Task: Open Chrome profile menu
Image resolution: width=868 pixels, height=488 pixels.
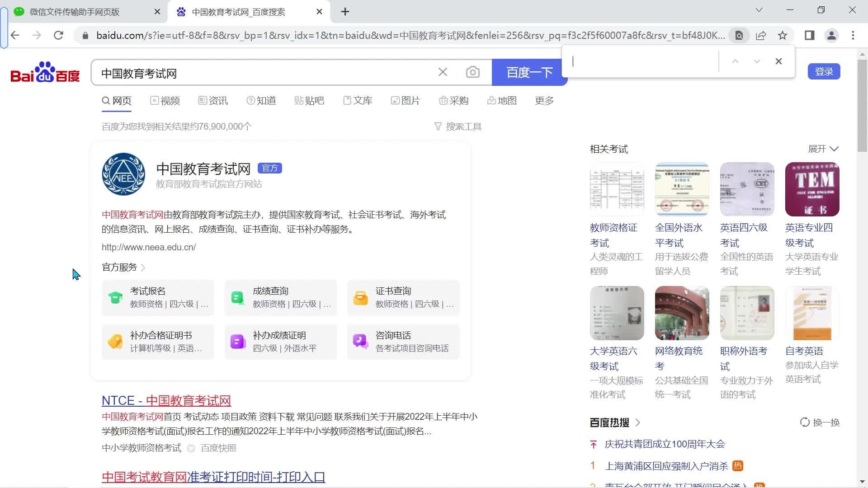Action: pos(831,35)
